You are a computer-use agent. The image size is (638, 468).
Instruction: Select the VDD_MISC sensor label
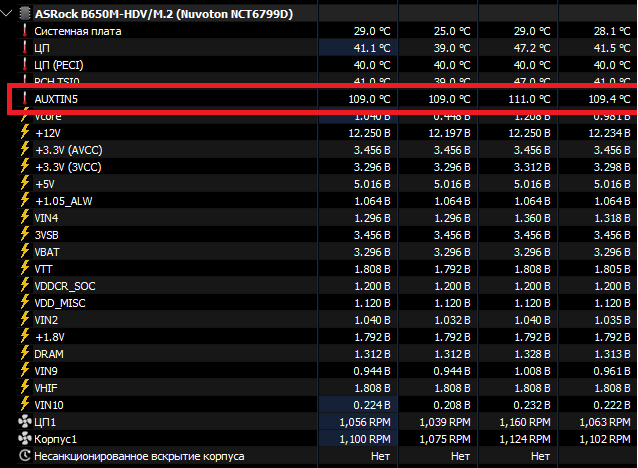(60, 303)
